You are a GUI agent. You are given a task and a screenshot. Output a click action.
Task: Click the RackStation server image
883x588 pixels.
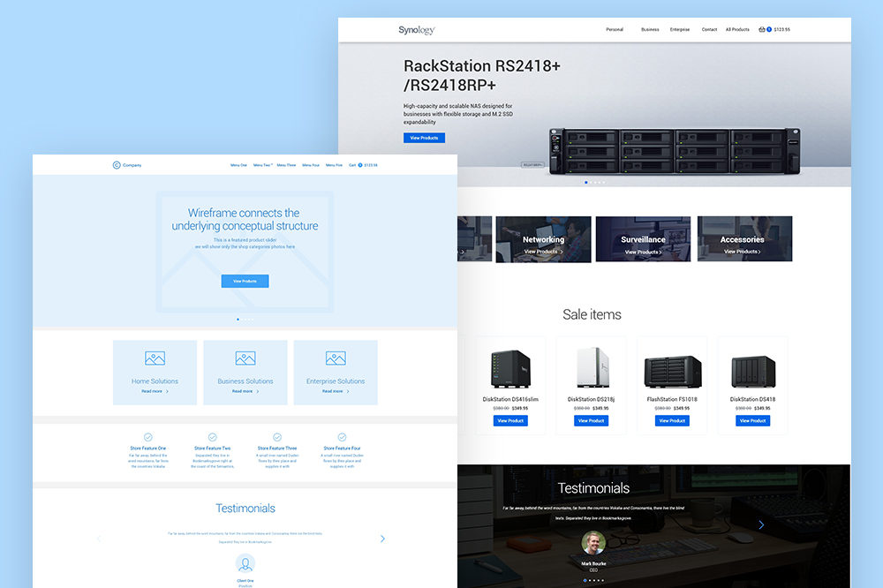pos(675,150)
